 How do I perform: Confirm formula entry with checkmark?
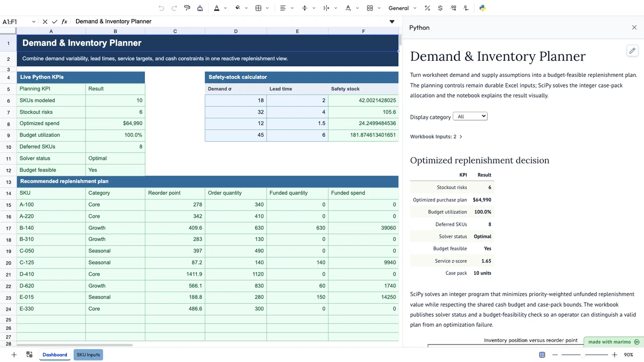pyautogui.click(x=54, y=22)
